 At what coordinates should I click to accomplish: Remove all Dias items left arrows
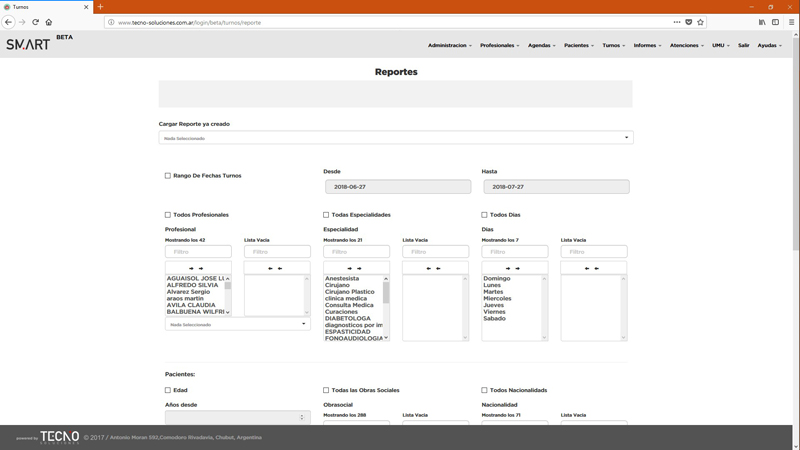pos(593,268)
